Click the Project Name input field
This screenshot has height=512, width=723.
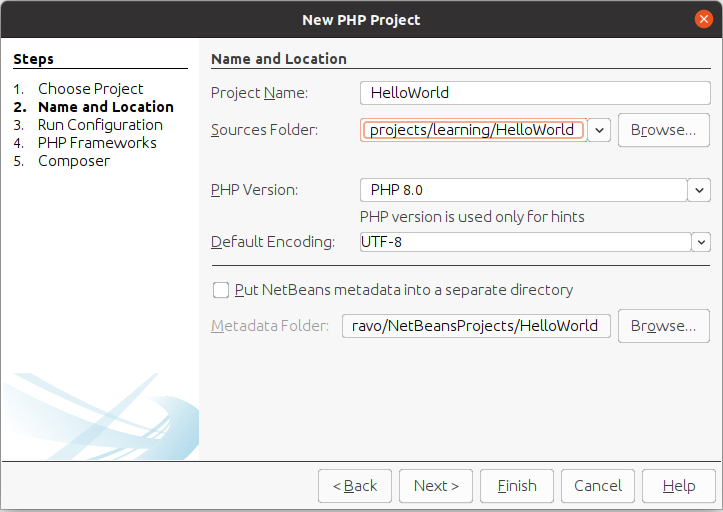click(535, 93)
